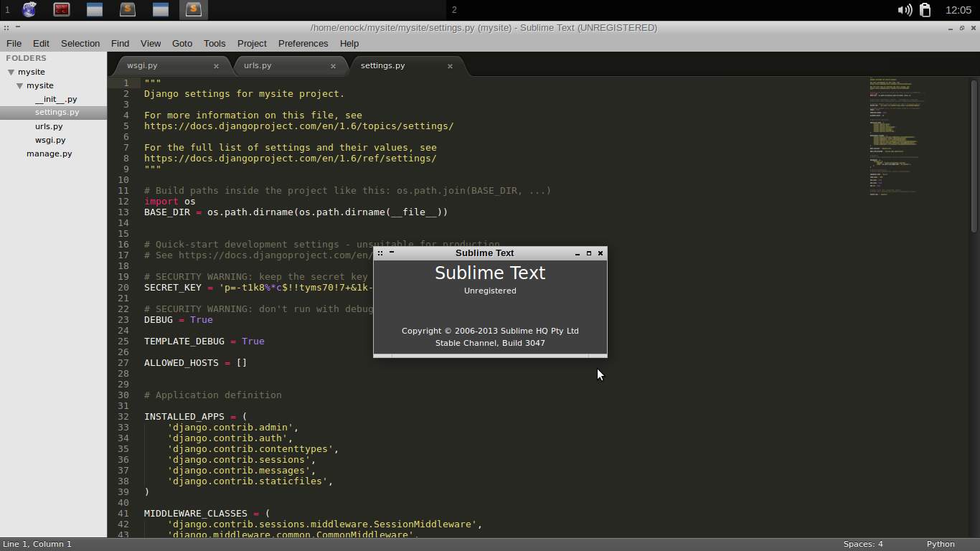Click the Line 1, Column 1 status text
This screenshot has height=551, width=980.
pyautogui.click(x=37, y=544)
